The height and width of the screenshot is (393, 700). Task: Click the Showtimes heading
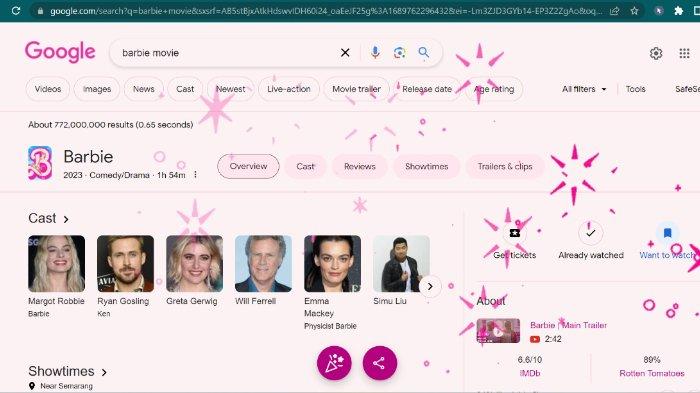click(x=61, y=372)
